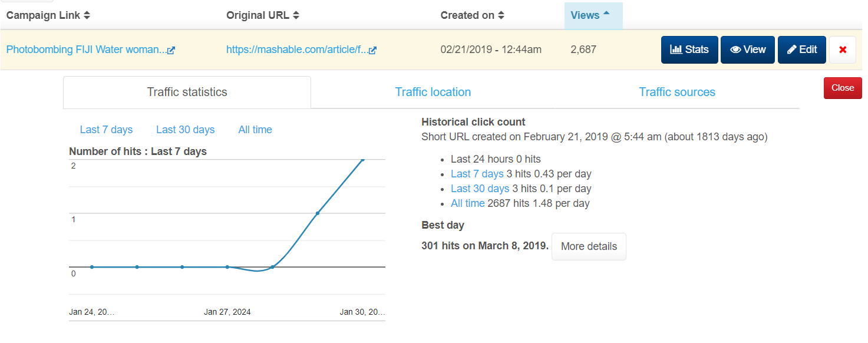Click the peak data point on the hits chart
This screenshot has height=343, width=868.
[363, 159]
